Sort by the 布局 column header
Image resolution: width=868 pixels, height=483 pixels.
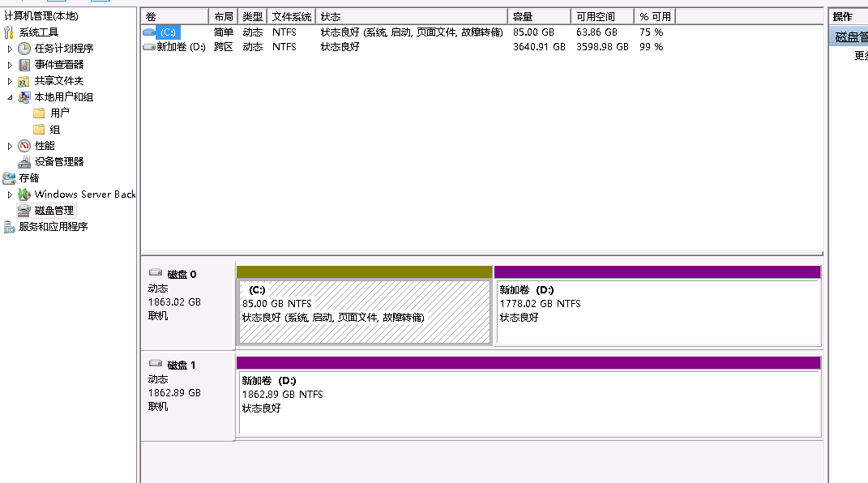[x=224, y=16]
